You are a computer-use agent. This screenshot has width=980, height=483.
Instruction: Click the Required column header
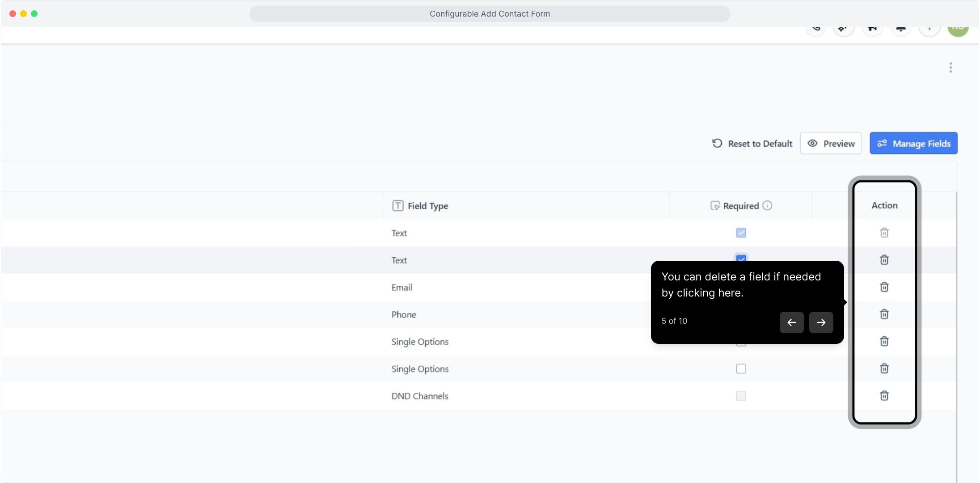click(740, 206)
